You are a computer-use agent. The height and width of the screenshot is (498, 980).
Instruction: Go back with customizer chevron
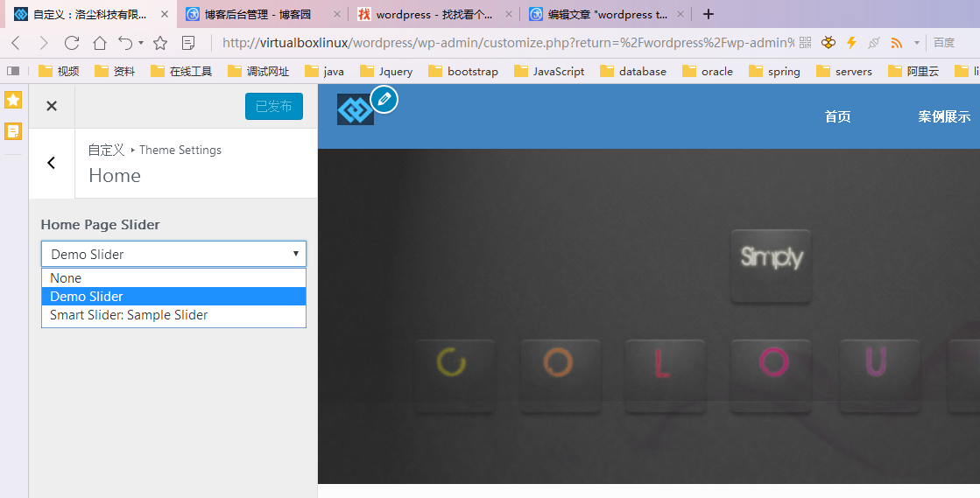pyautogui.click(x=52, y=163)
